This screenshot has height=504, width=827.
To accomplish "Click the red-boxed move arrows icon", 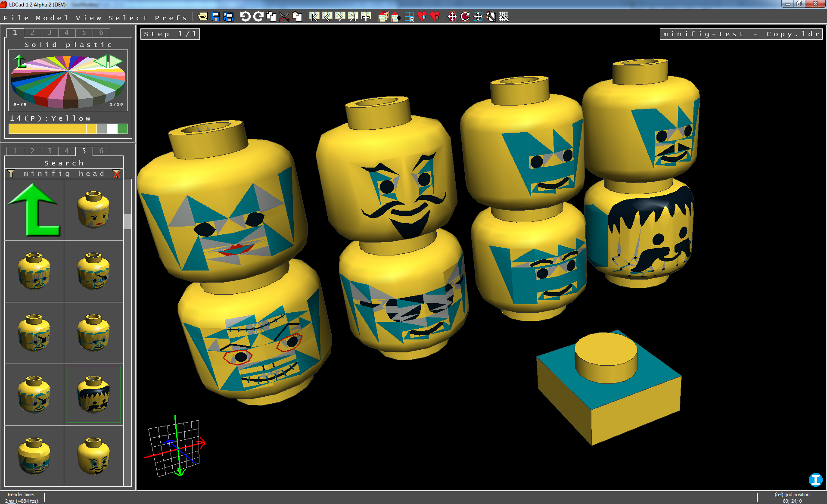I will click(452, 17).
